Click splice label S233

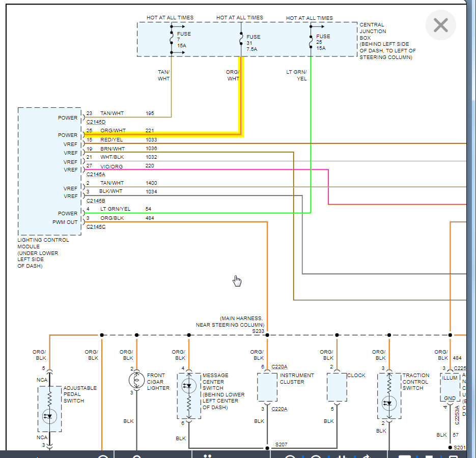pyautogui.click(x=258, y=331)
